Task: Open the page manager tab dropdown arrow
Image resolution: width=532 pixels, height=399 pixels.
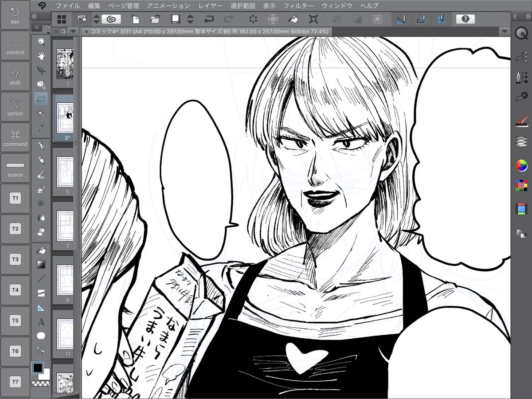Action: [x=74, y=31]
